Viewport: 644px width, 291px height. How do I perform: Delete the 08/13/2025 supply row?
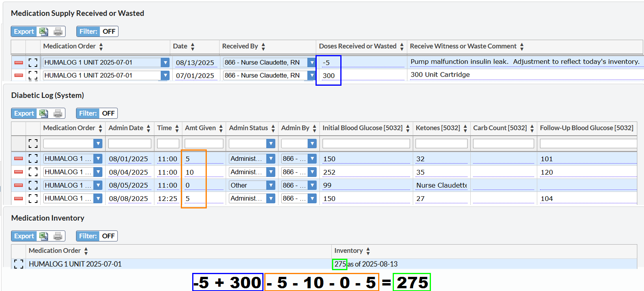point(19,63)
